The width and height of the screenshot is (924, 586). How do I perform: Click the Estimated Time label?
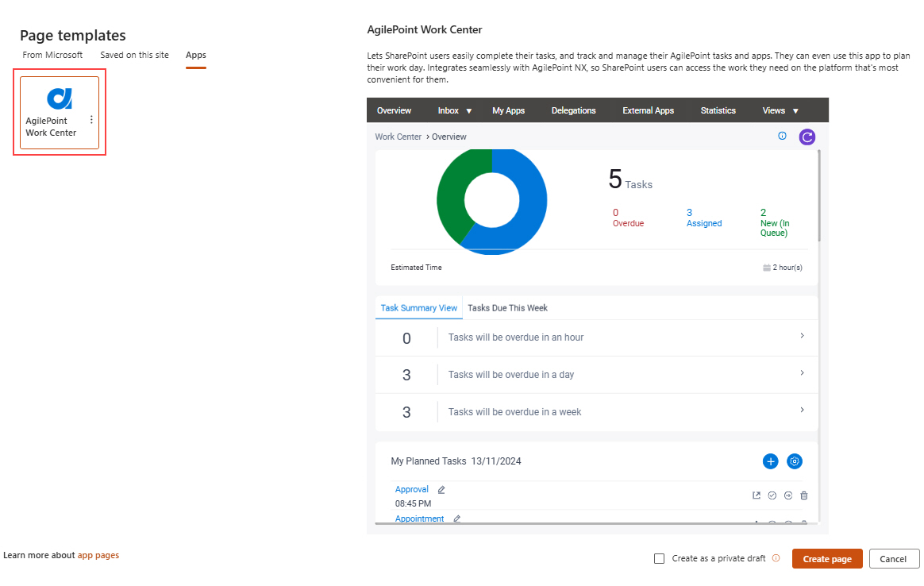416,268
